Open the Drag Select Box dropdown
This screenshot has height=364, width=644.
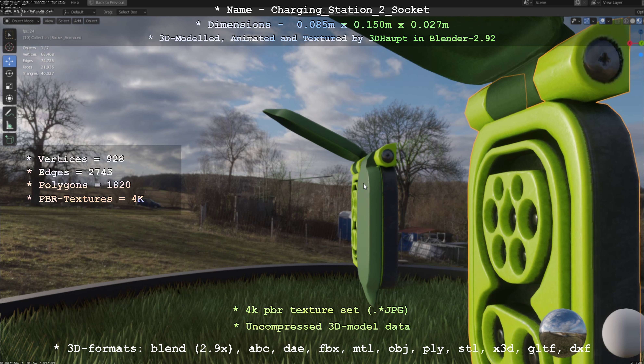tap(132, 12)
